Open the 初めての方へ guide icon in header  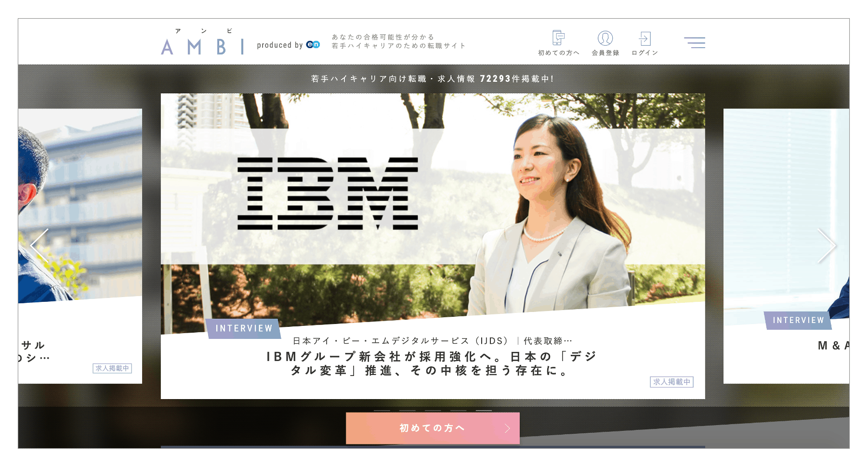click(x=558, y=43)
